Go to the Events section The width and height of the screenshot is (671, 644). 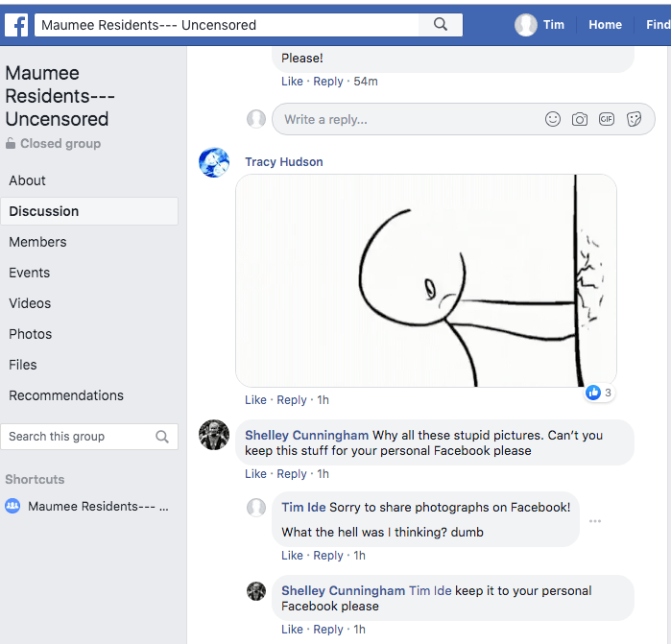(x=30, y=273)
